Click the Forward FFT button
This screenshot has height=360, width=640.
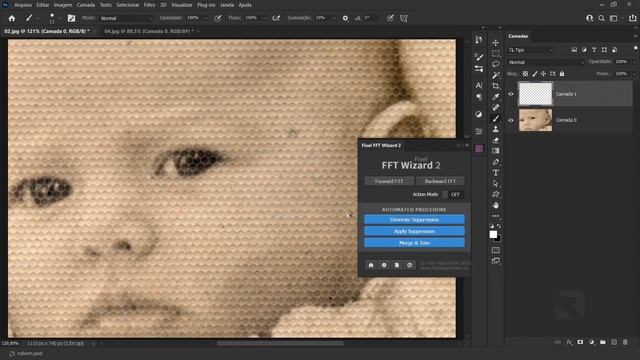coord(389,181)
